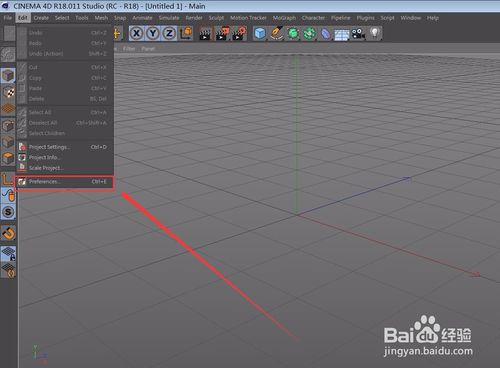Viewport: 500px width, 368px height.
Task: Open the Render menu
Action: (x=194, y=18)
